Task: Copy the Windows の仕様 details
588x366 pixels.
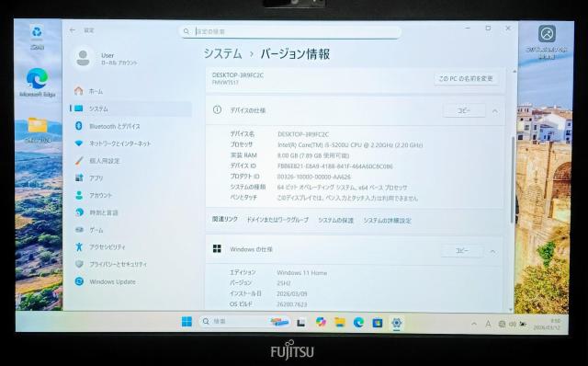Action: point(461,251)
